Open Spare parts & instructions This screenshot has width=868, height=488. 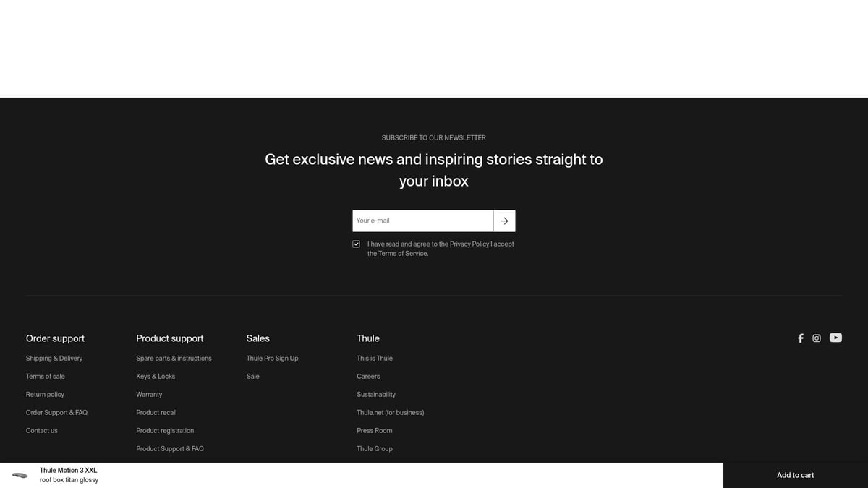tap(174, 359)
